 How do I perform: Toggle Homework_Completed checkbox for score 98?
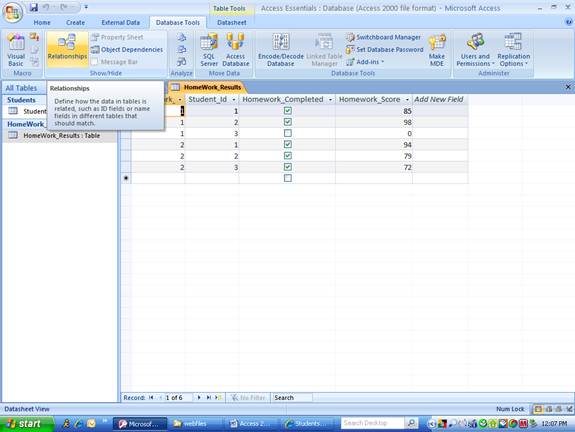point(288,122)
